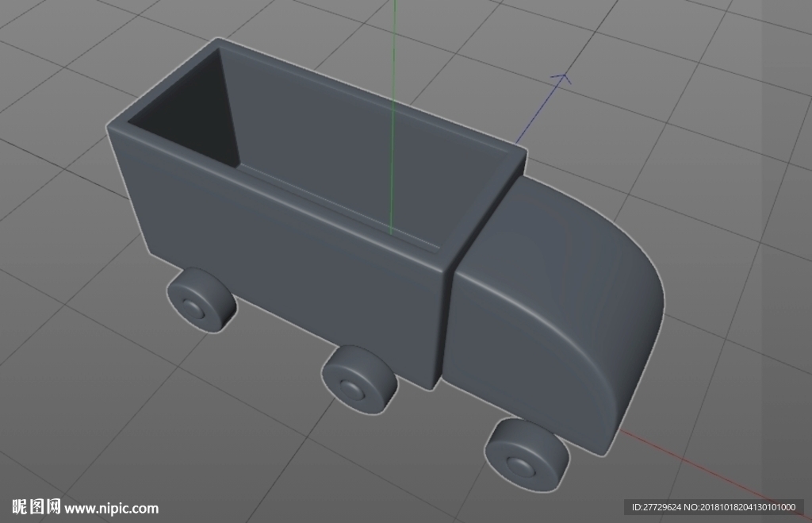Screen dimensions: 812x523
Task: Select the rear wheel below cargo box
Action: [x=201, y=301]
